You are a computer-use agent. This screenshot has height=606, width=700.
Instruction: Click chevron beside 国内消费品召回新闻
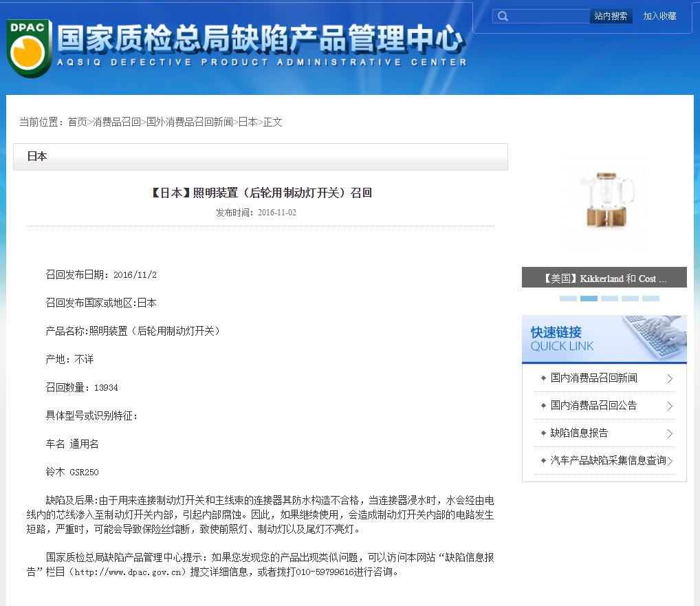pyautogui.click(x=669, y=378)
